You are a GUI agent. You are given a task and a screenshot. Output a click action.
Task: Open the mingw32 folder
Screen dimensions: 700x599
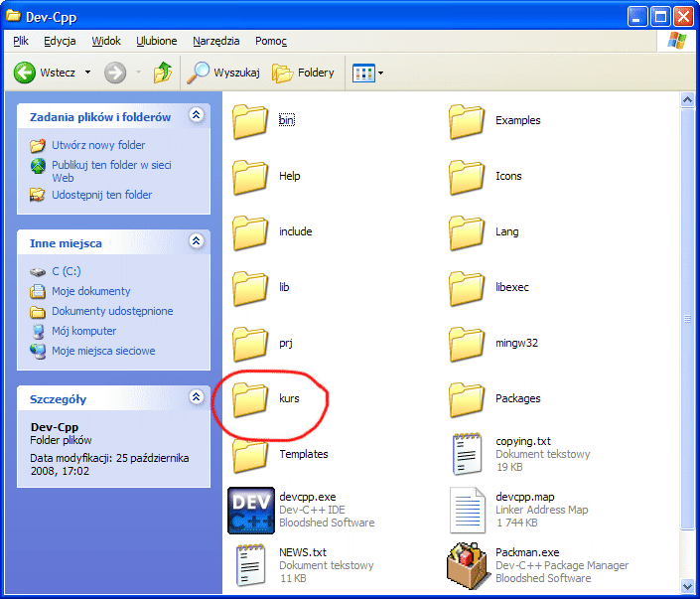pyautogui.click(x=467, y=343)
